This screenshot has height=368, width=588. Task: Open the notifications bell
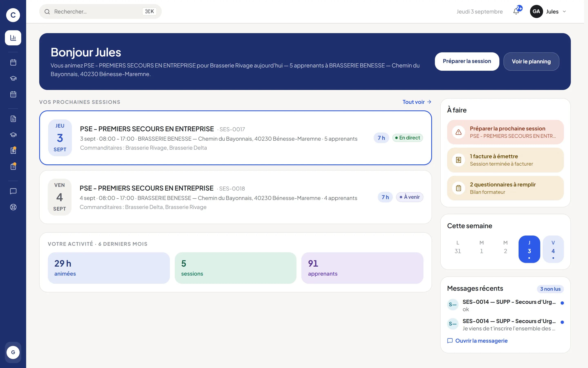point(516,11)
